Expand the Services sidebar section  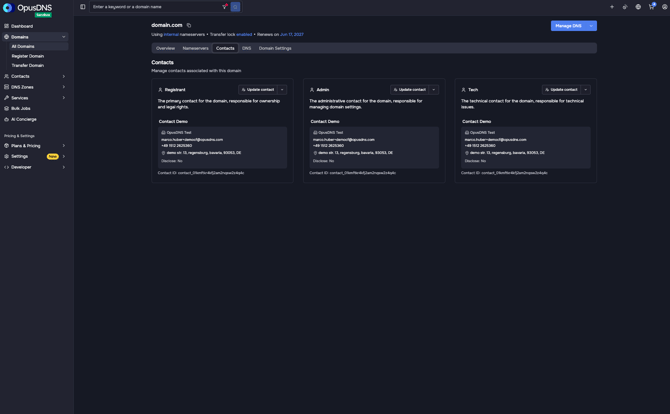pyautogui.click(x=64, y=98)
